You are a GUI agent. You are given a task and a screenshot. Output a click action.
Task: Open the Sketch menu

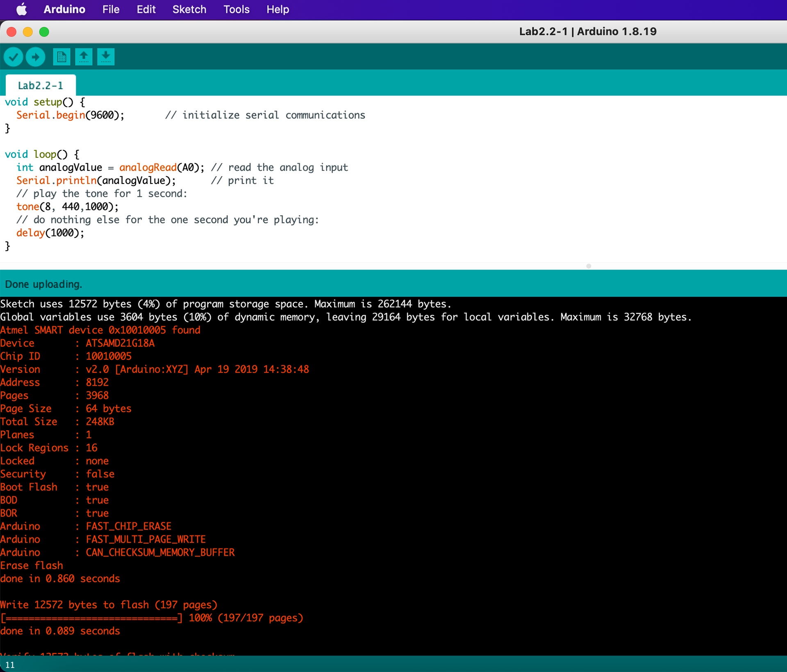(189, 9)
